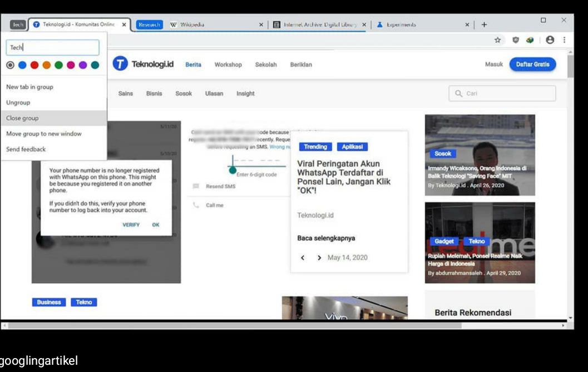Image resolution: width=588 pixels, height=372 pixels.
Task: Open Chrome three-dot menu
Action: (564, 40)
